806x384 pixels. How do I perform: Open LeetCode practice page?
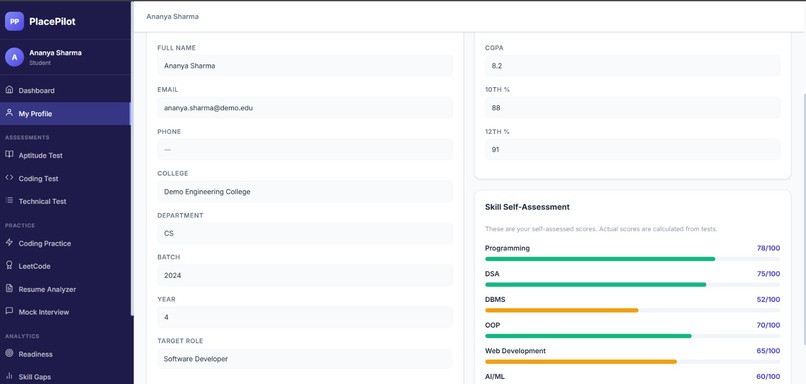pyautogui.click(x=65, y=266)
